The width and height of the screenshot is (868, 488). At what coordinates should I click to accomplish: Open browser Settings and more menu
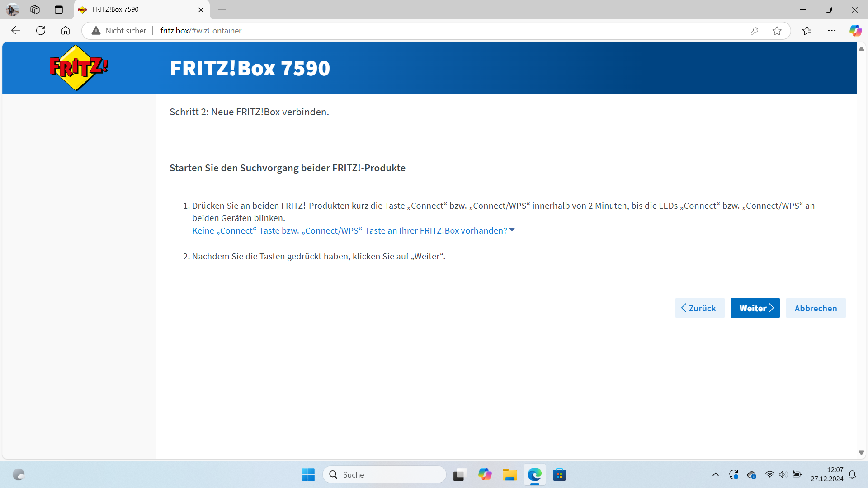[x=831, y=31]
